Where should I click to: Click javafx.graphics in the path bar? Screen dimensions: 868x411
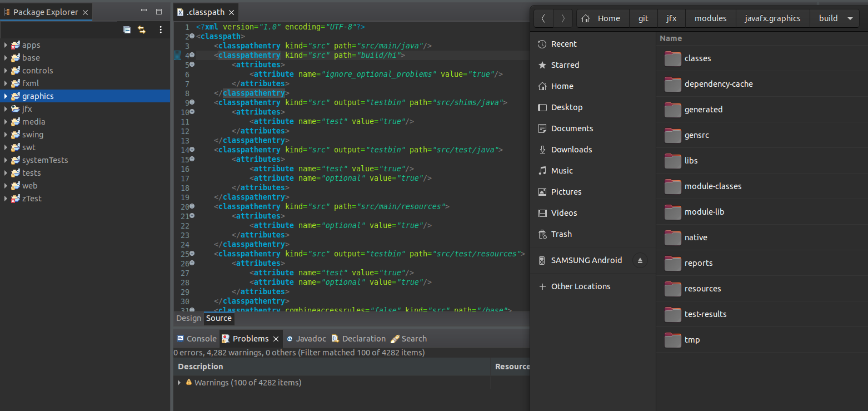click(x=772, y=18)
